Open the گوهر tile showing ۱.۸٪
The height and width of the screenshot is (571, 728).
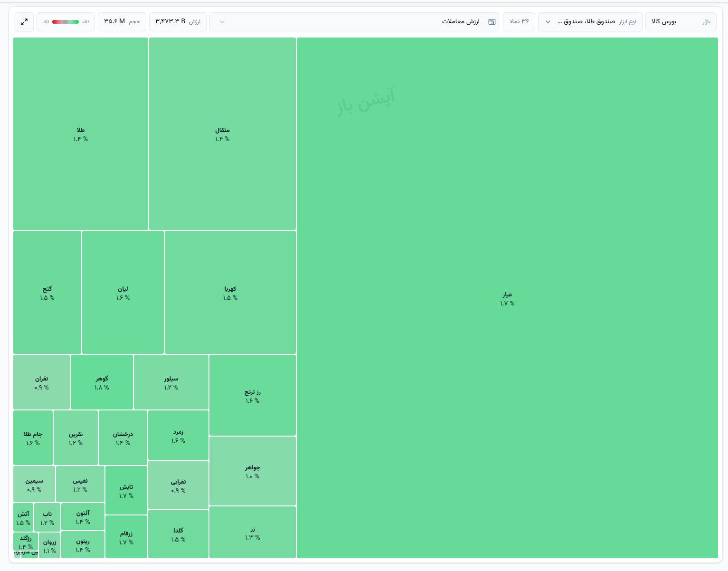(x=102, y=382)
